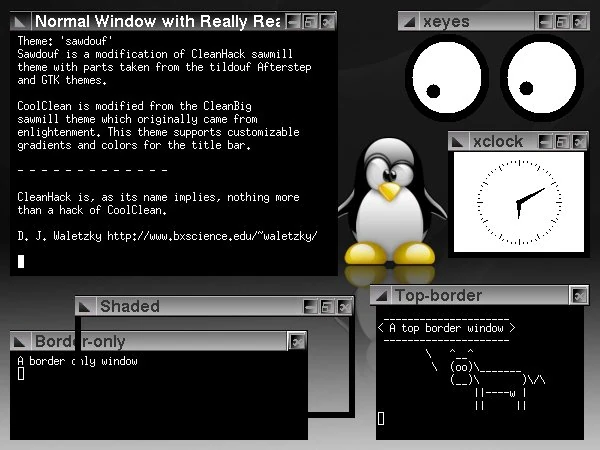
Task: Minimize the xeyes window
Action: coord(545,22)
